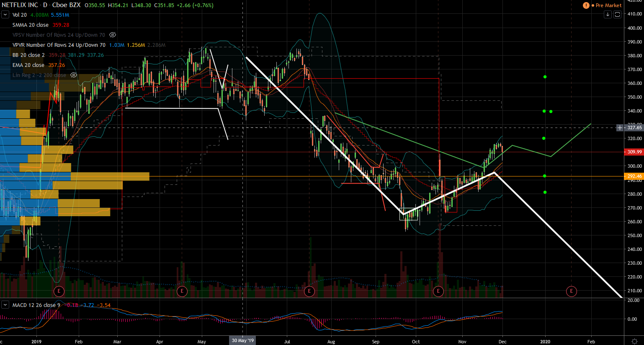Open chart settings gear in bottom-right corner
The height and width of the screenshot is (345, 644).
coord(635,341)
